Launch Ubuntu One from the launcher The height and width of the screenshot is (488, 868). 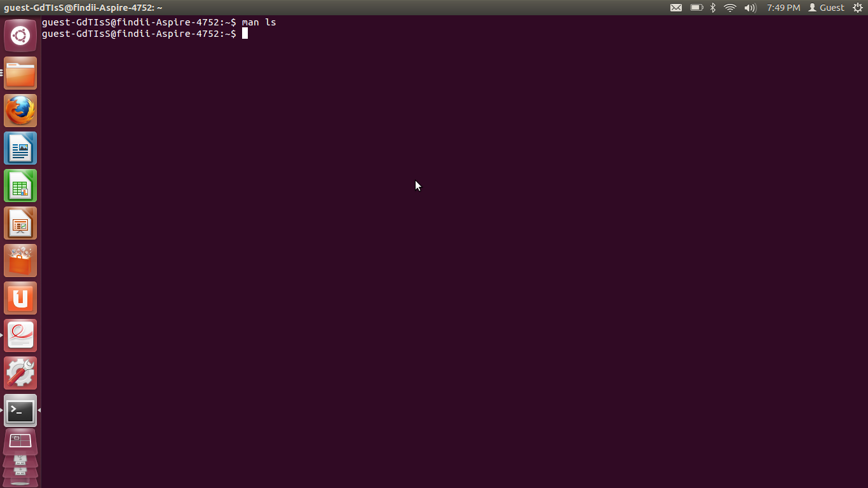(20, 298)
